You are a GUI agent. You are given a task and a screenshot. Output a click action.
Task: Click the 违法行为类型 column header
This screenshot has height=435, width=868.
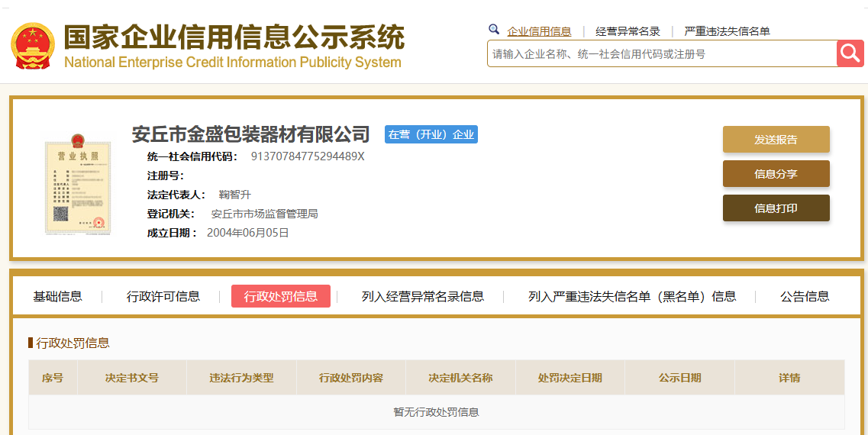click(241, 378)
